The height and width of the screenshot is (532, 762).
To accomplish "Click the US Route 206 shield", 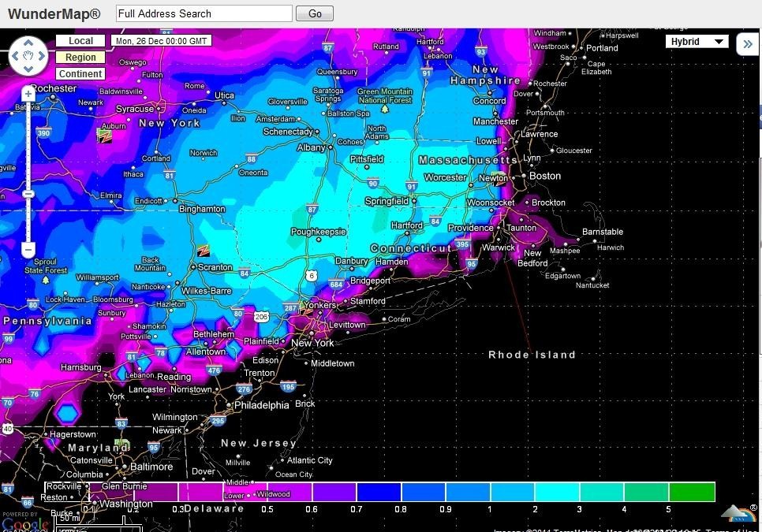I will (x=261, y=317).
